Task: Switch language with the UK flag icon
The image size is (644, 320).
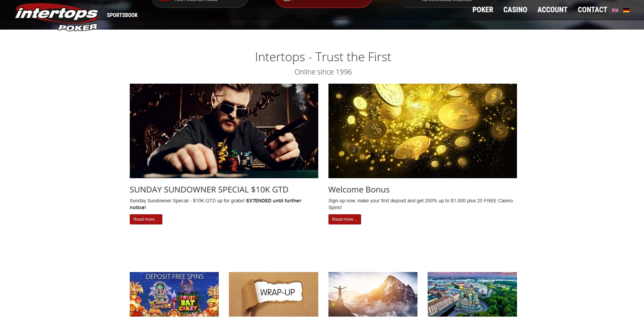Action: 615,10
